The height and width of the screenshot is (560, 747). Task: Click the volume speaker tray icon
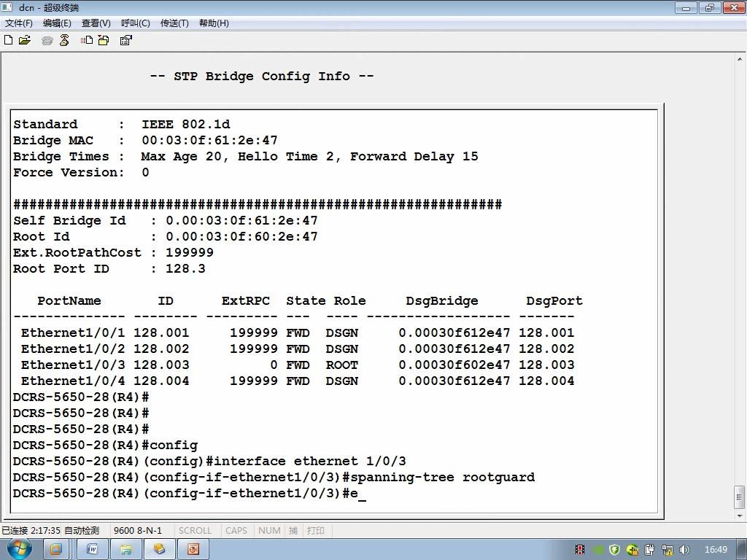(684, 550)
